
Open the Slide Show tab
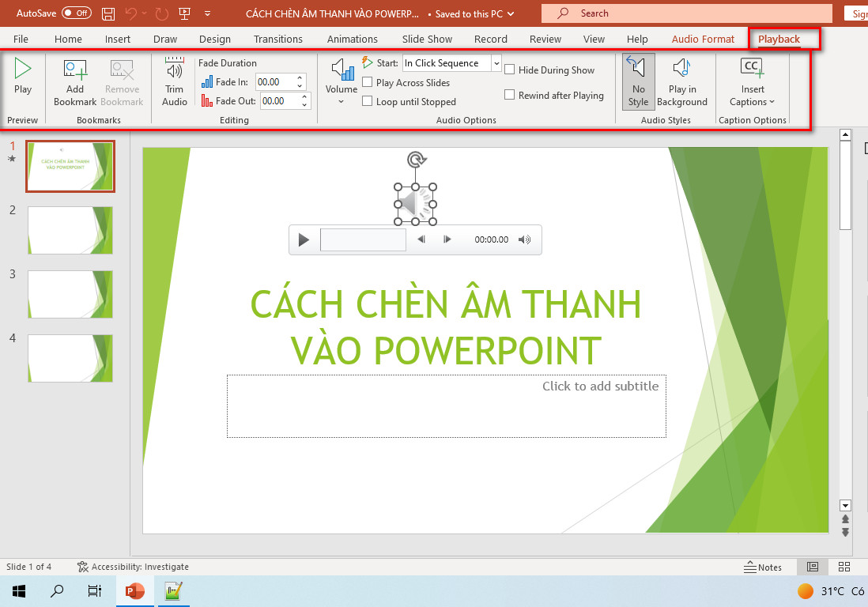(427, 39)
